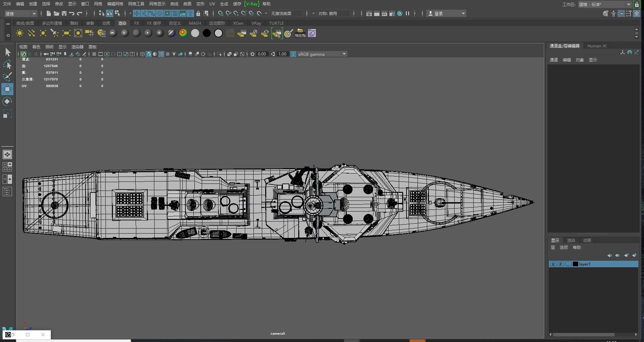
Task: Open the layer editor 层 menu
Action: [553, 248]
